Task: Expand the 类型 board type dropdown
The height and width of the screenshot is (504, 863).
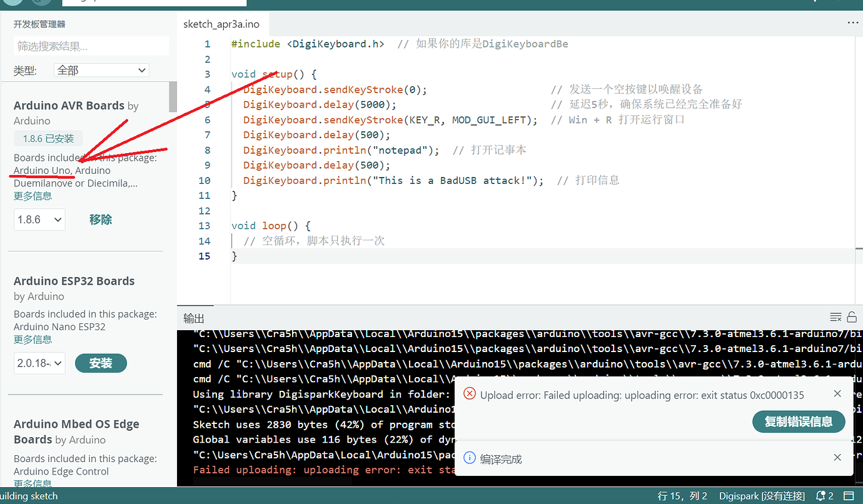Action: (101, 70)
